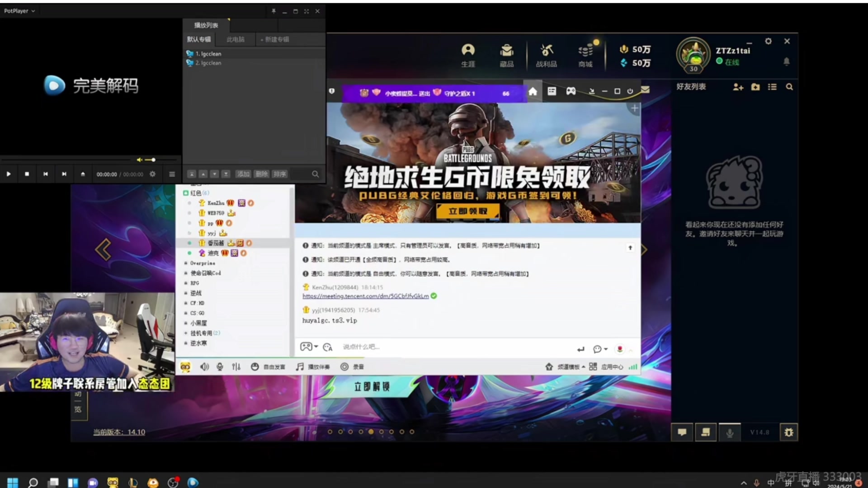Click the YY power button icon
Image resolution: width=868 pixels, height=488 pixels.
(x=630, y=91)
